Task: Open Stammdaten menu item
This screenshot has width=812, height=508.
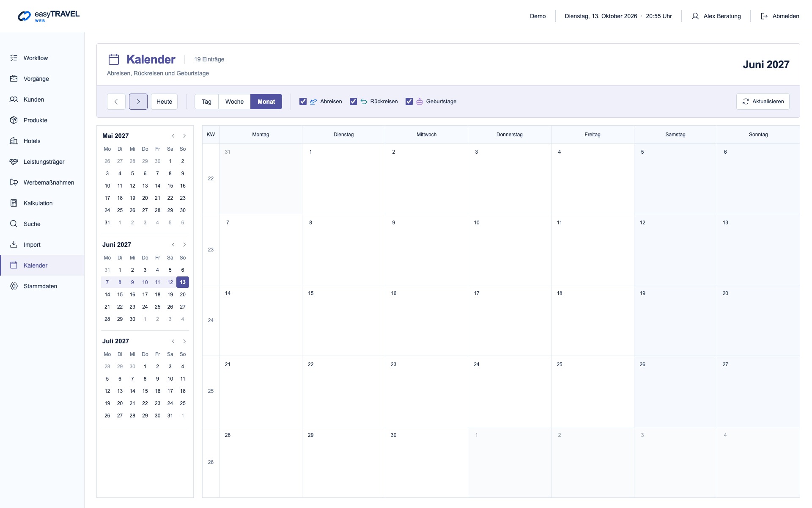Action: [42, 286]
